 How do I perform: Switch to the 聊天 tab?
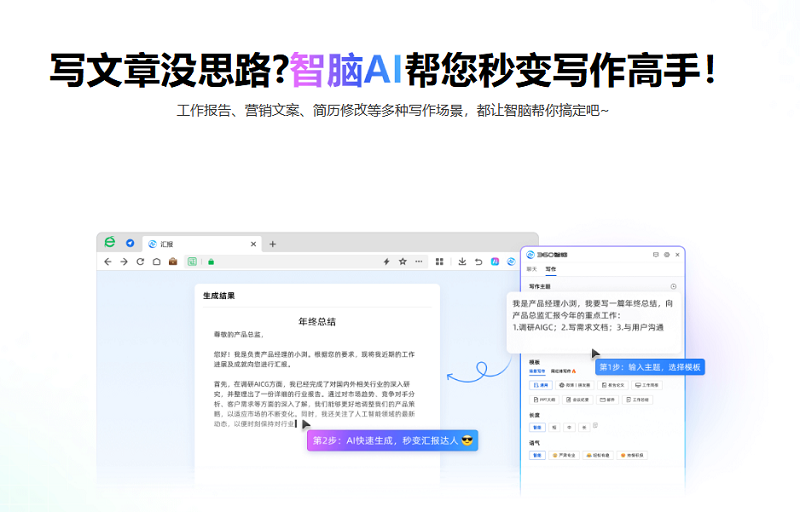click(532, 270)
